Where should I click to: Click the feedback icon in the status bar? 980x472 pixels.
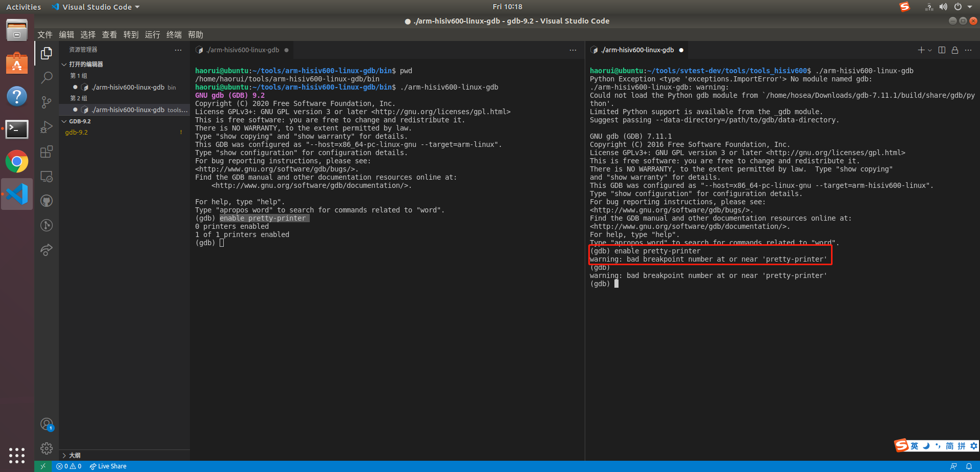coord(953,466)
